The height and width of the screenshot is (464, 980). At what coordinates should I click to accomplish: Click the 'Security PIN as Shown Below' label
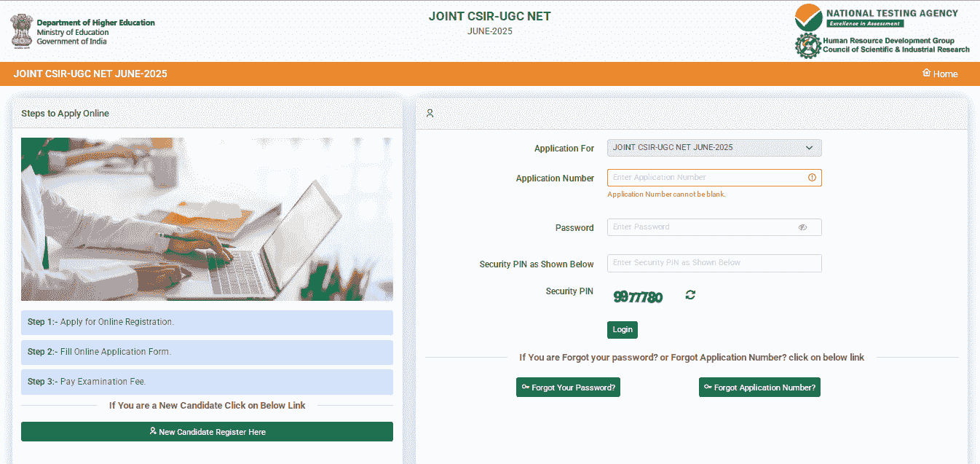pyautogui.click(x=537, y=264)
